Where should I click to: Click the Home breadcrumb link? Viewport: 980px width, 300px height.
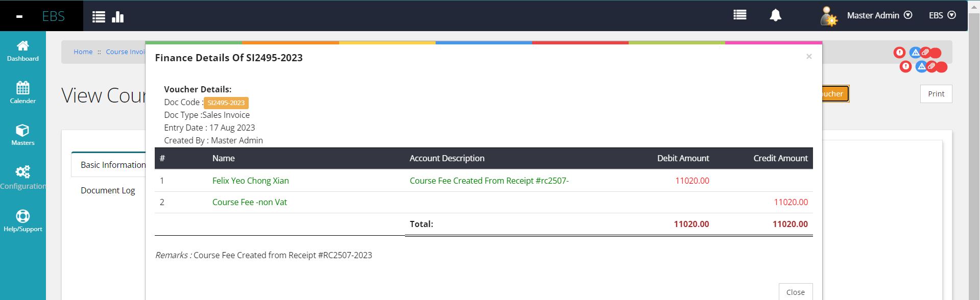(x=83, y=52)
